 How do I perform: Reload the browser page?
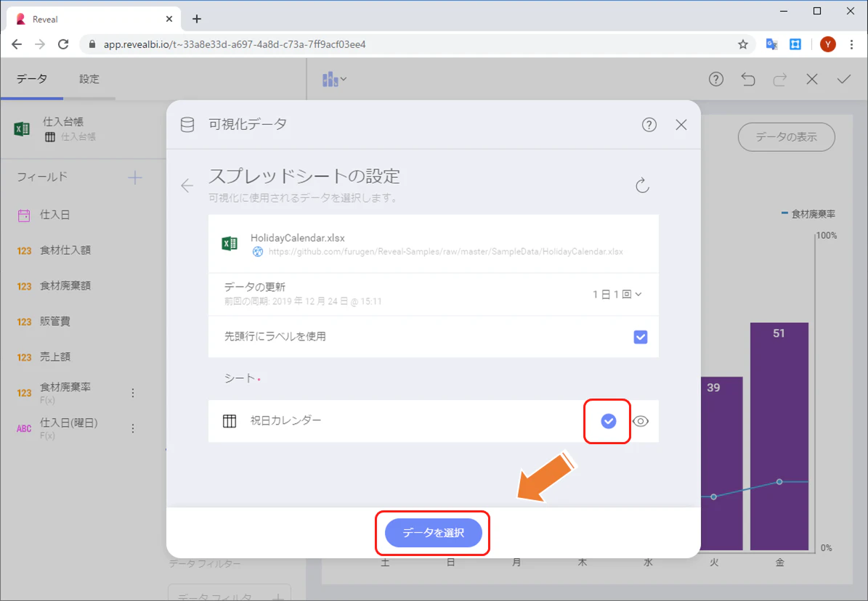pyautogui.click(x=63, y=44)
